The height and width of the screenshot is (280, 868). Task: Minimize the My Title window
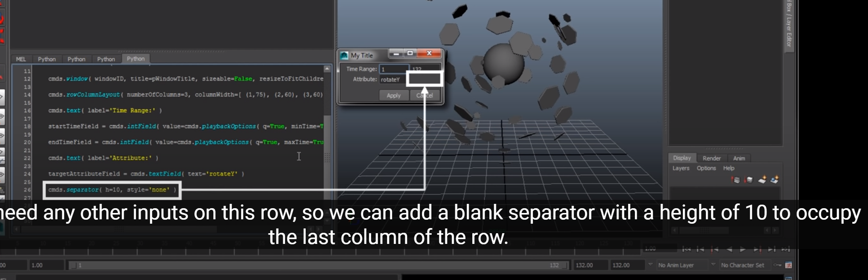pos(396,53)
